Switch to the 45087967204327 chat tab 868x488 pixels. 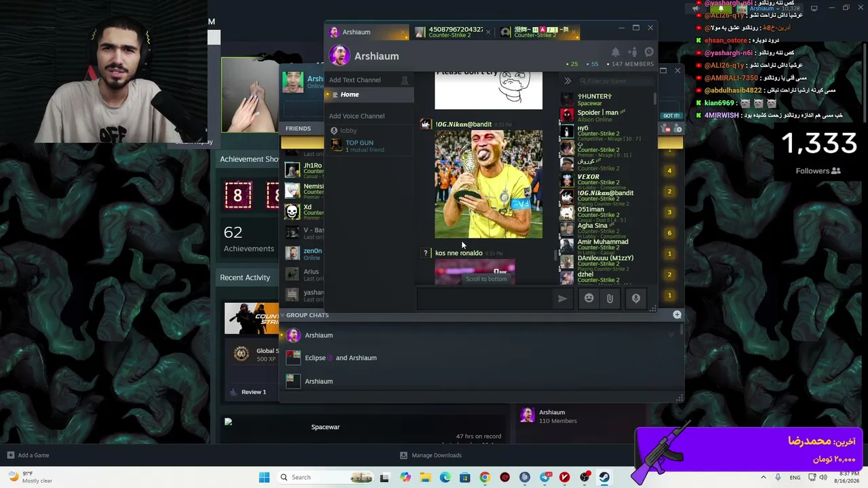(x=449, y=32)
